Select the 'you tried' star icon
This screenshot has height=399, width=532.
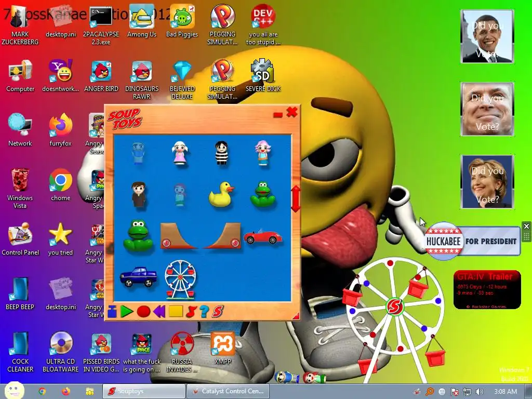point(60,240)
